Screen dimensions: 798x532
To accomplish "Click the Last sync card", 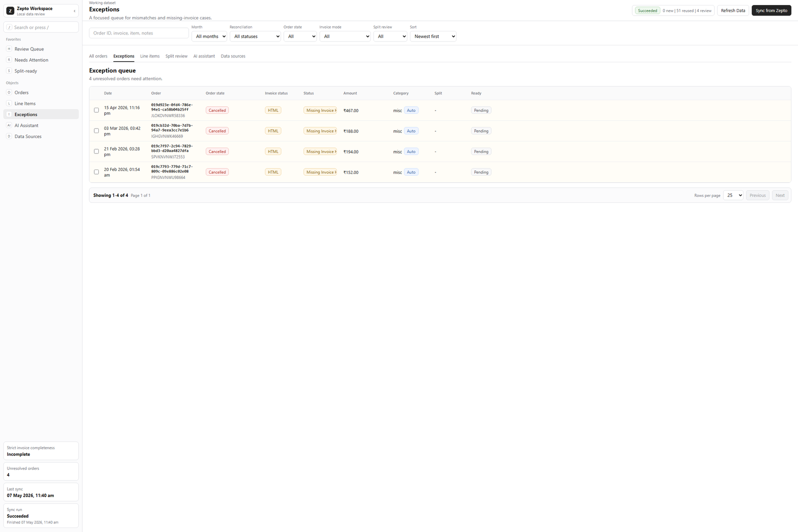I will click(41, 492).
